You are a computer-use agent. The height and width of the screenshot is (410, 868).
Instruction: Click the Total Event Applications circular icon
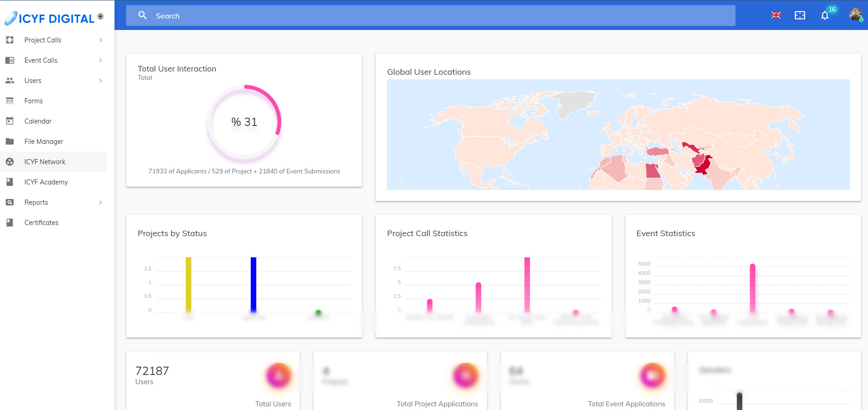652,376
